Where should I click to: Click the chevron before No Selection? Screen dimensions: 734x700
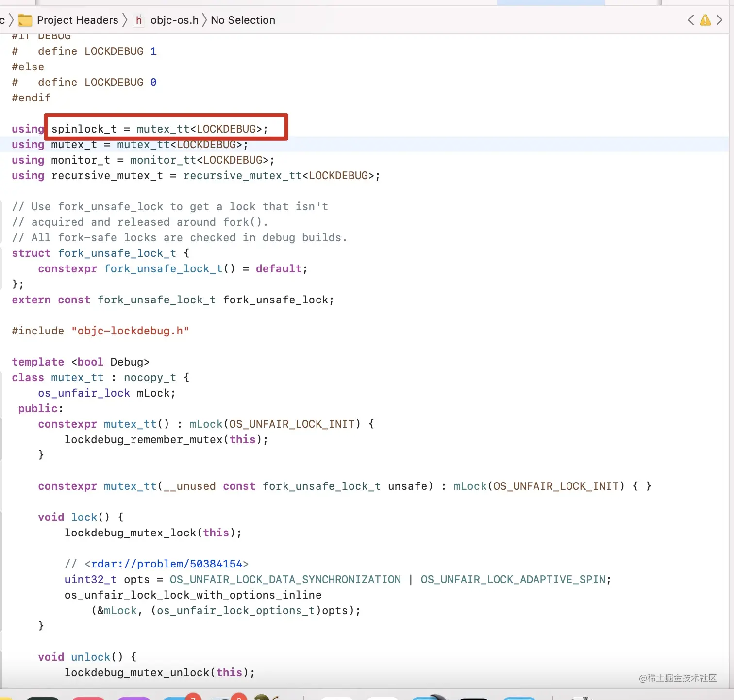click(204, 20)
